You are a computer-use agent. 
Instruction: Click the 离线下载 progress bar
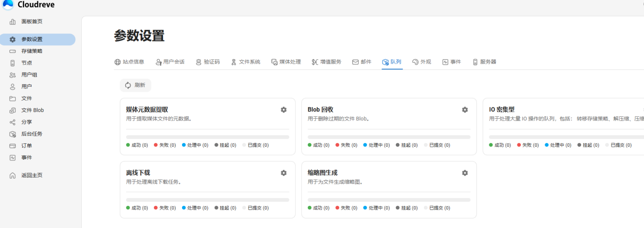pyautogui.click(x=208, y=200)
